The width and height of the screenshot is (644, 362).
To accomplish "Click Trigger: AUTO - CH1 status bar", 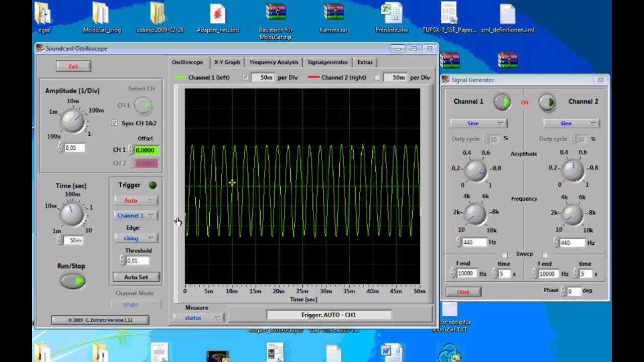I will 329,315.
